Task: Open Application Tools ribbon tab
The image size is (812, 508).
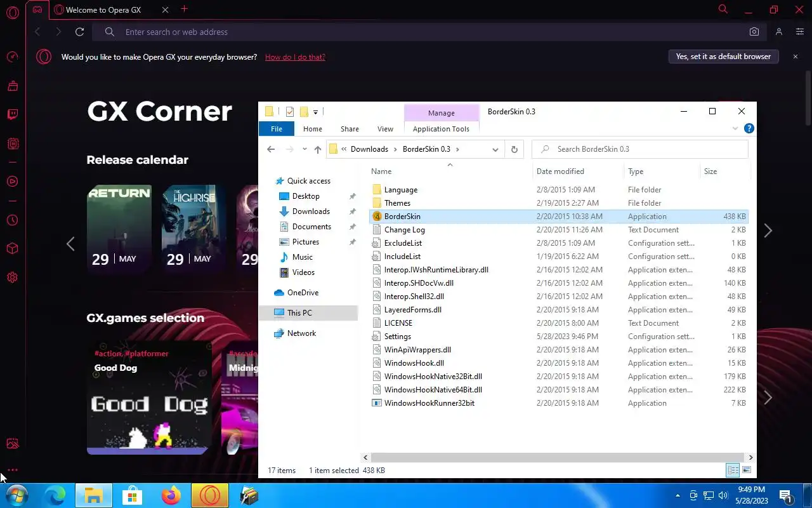Action: (x=441, y=129)
